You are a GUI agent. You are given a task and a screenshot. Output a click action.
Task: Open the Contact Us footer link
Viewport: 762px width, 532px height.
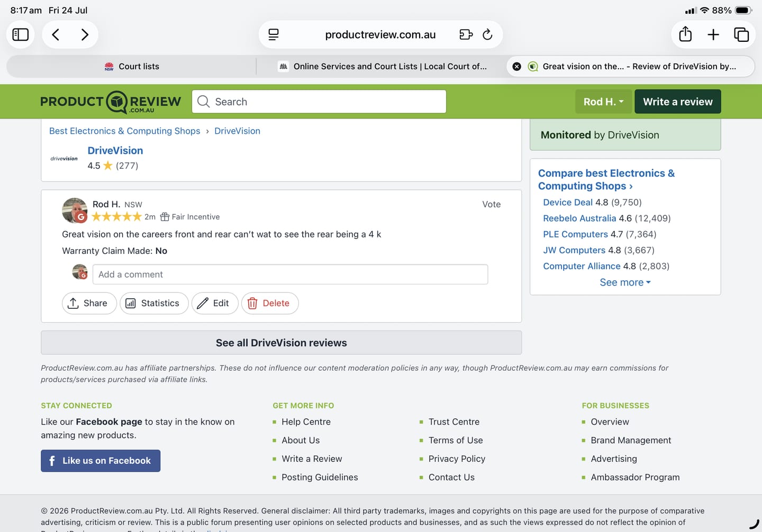click(x=451, y=478)
